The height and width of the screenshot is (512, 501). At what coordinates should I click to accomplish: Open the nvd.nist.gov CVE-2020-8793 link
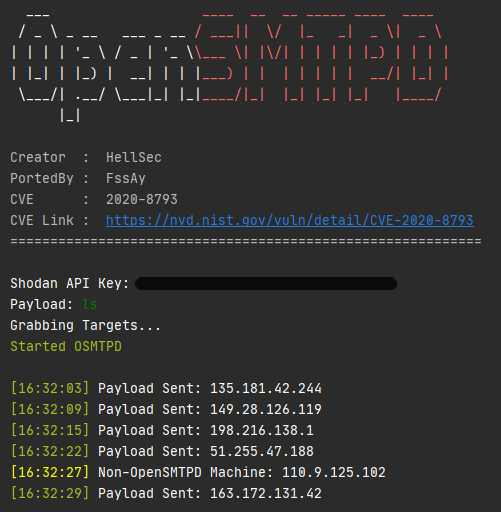290,221
